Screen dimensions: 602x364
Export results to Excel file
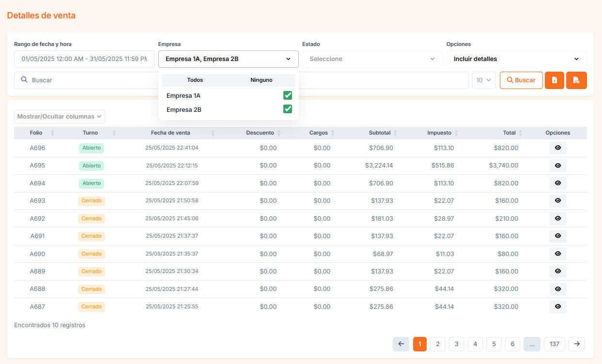tap(555, 80)
